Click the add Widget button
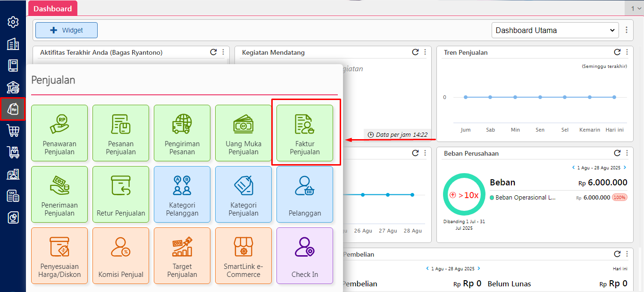Screen dimensions: 644x292 tap(67, 30)
